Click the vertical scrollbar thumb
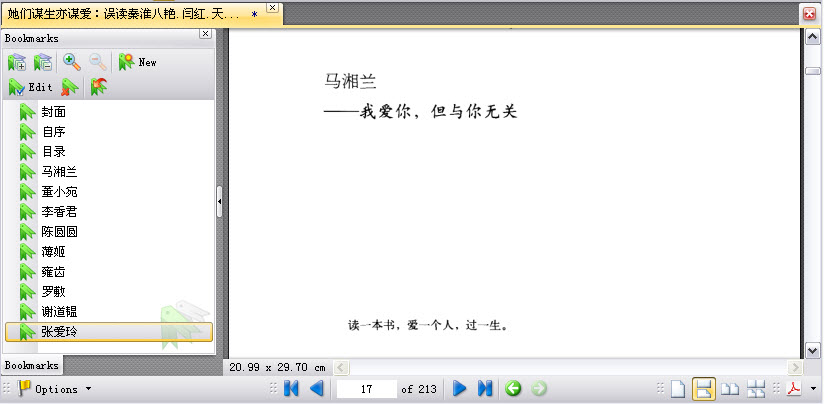This screenshot has width=824, height=404. [812, 71]
